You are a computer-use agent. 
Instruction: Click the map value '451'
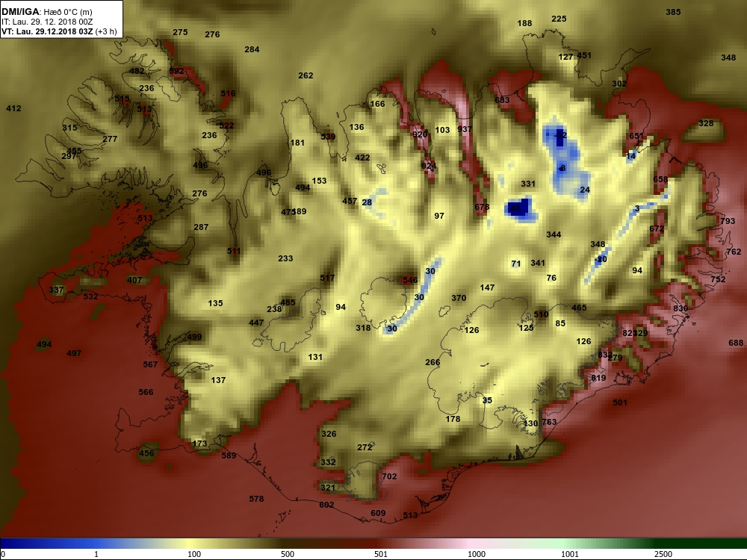(584, 55)
